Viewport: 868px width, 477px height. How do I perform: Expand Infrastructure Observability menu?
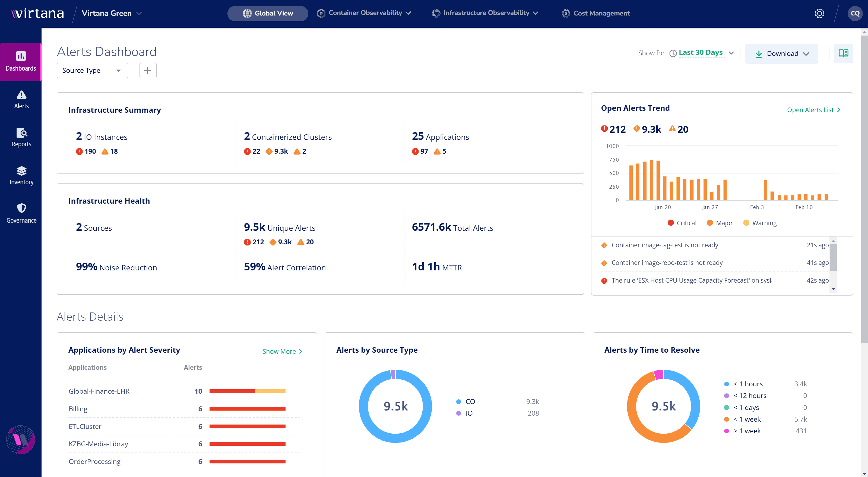click(485, 13)
